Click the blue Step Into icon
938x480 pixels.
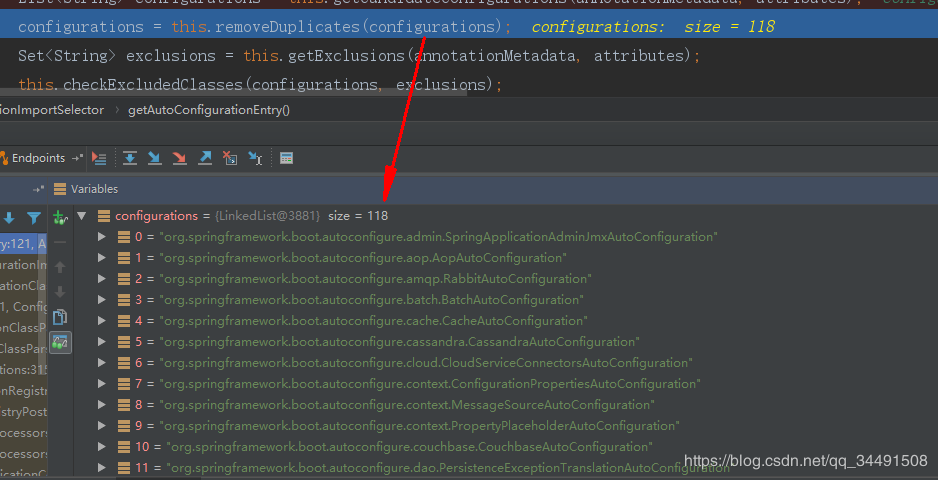(x=154, y=158)
